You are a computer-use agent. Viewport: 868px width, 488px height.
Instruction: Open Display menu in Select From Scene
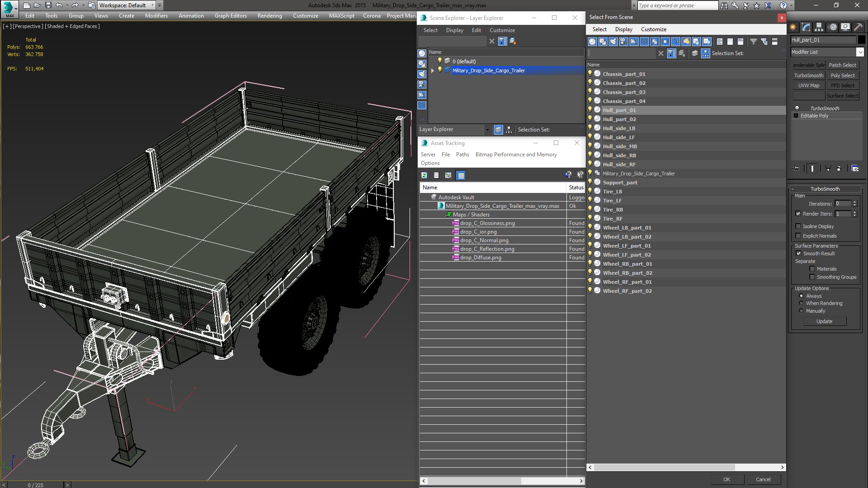[623, 29]
